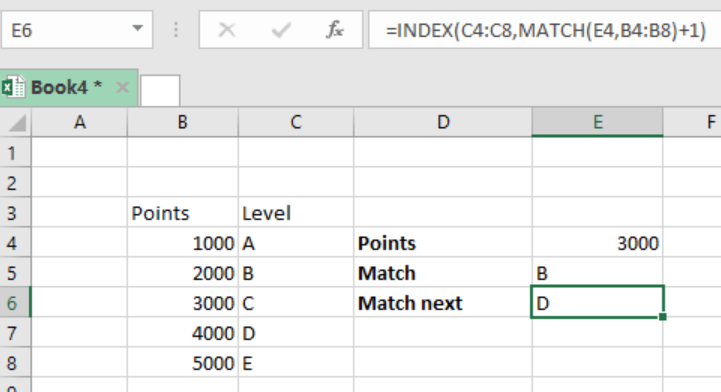Click the Select All triangle at the grid corner

17,123
